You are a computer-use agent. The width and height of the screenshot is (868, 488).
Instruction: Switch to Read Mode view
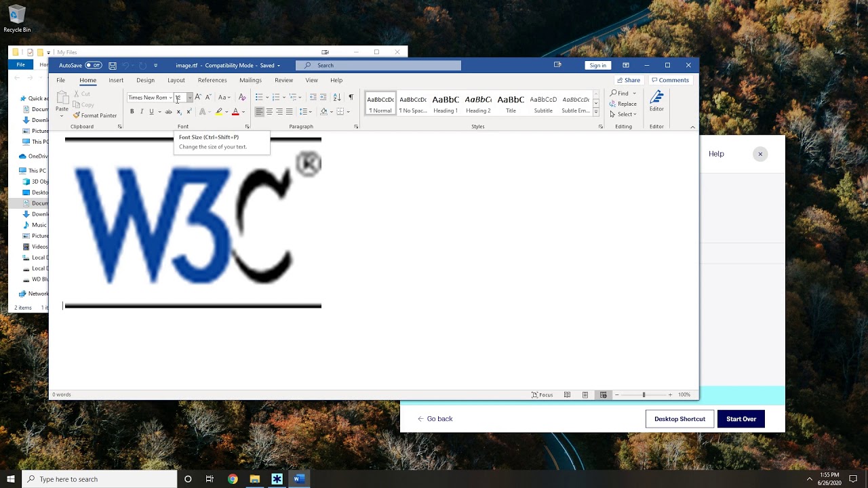coord(567,394)
